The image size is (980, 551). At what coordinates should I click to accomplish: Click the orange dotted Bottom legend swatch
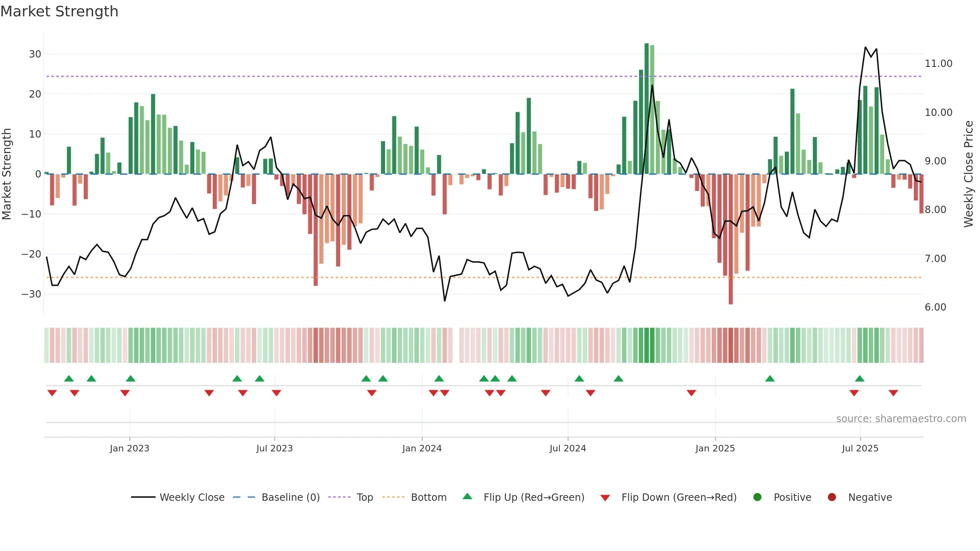(x=393, y=497)
